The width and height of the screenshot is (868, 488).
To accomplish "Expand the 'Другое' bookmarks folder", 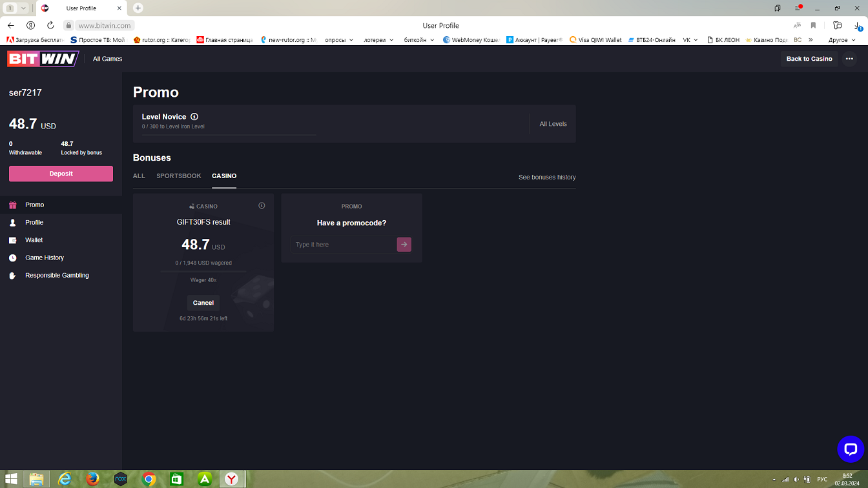I will (842, 40).
